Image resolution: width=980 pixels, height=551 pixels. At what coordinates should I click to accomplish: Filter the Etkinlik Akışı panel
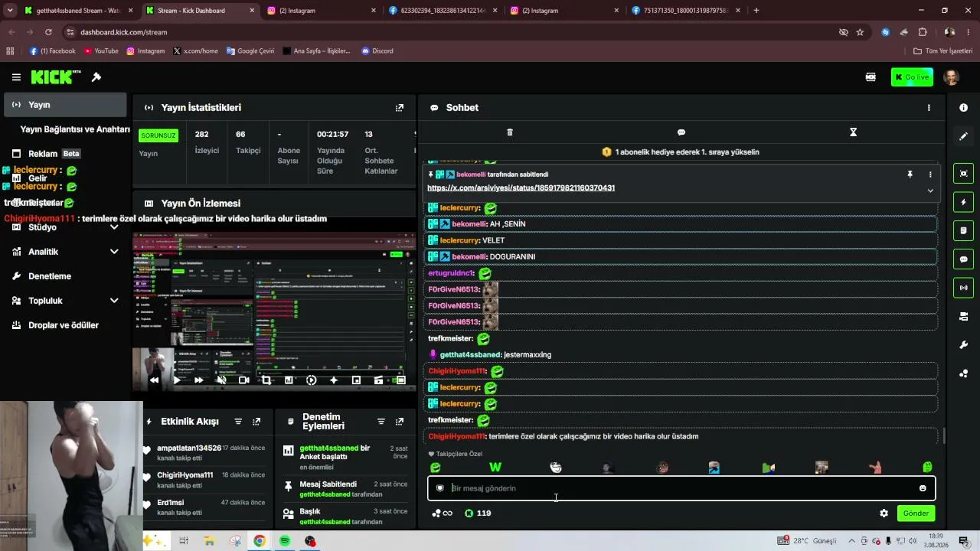238,422
